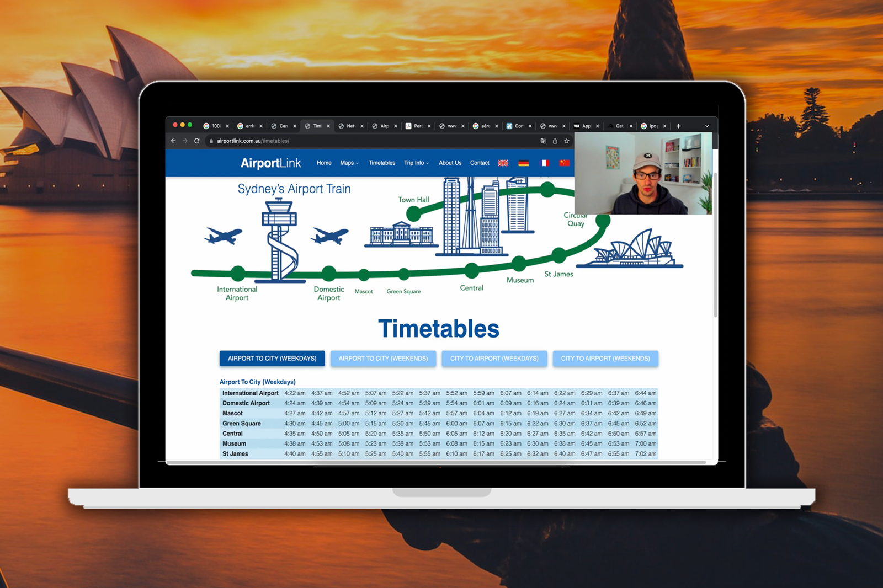The height and width of the screenshot is (588, 883).
Task: Click the translate page icon
Action: (543, 141)
